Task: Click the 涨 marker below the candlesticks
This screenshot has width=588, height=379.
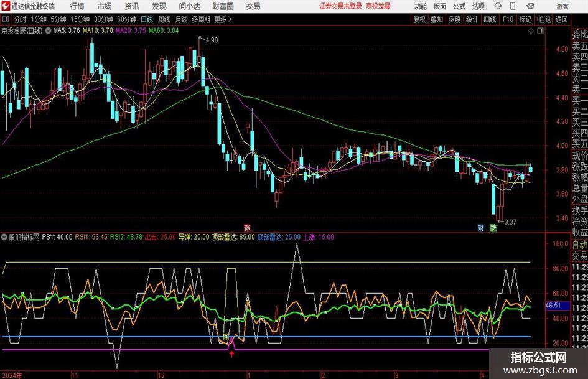Action: (247, 227)
